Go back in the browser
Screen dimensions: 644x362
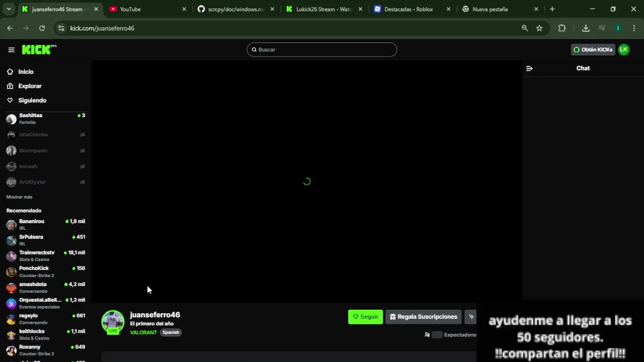(x=10, y=28)
